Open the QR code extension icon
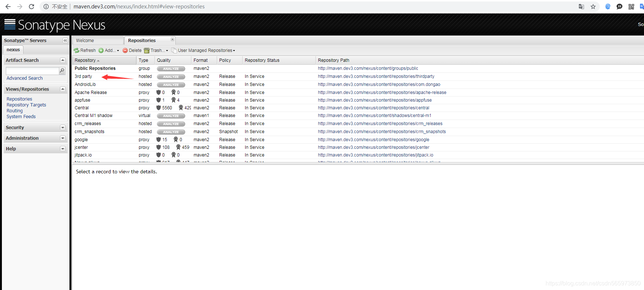The height and width of the screenshot is (290, 644). (631, 7)
